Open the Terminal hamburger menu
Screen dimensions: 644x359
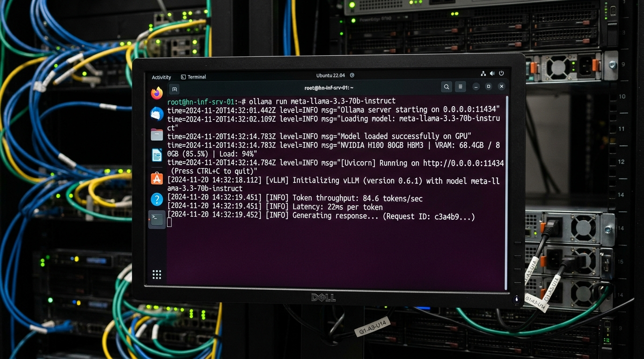point(461,87)
